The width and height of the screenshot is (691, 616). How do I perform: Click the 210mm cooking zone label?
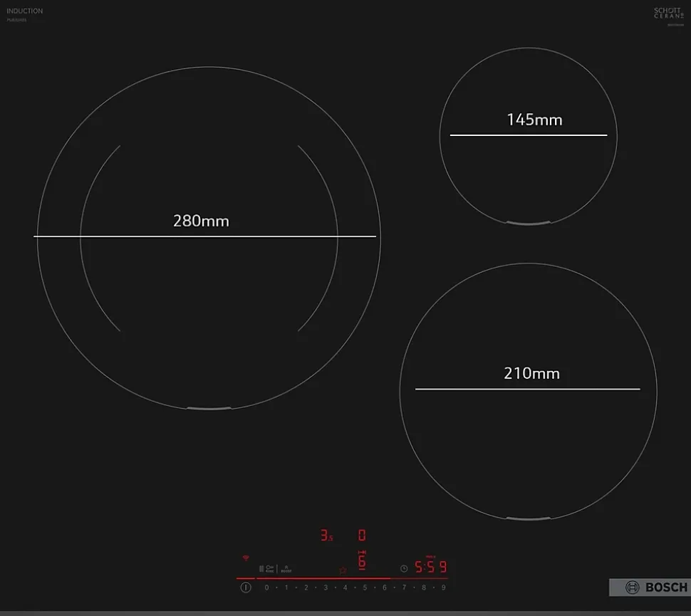tap(531, 373)
